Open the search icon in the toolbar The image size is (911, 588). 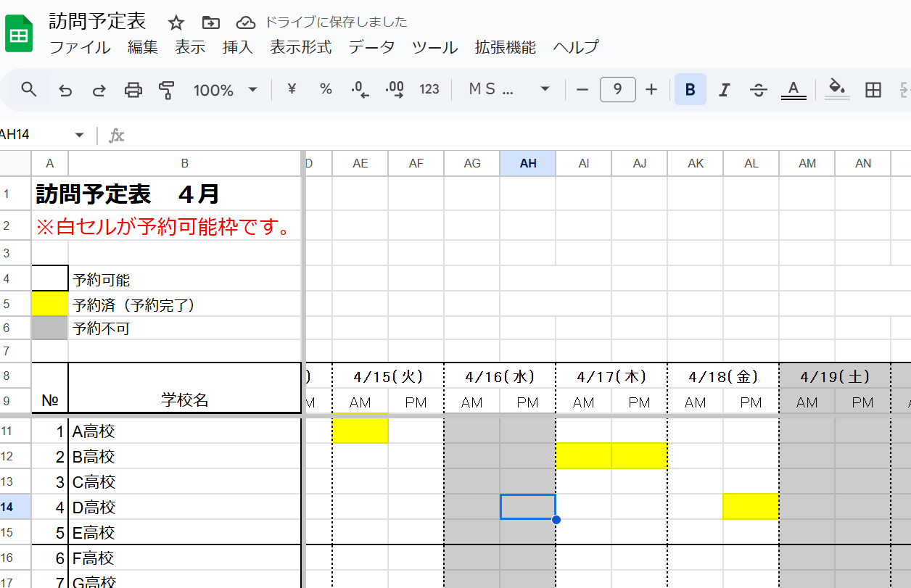[28, 89]
